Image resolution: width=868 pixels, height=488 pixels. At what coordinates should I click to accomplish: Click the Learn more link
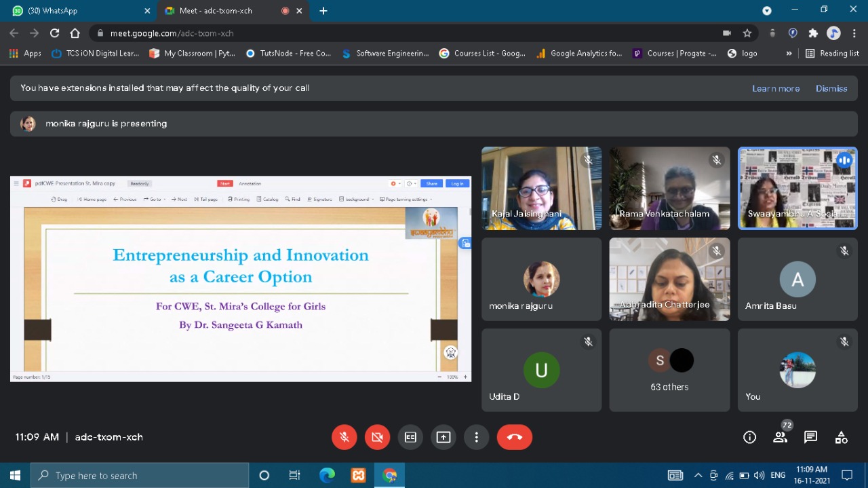[776, 88]
